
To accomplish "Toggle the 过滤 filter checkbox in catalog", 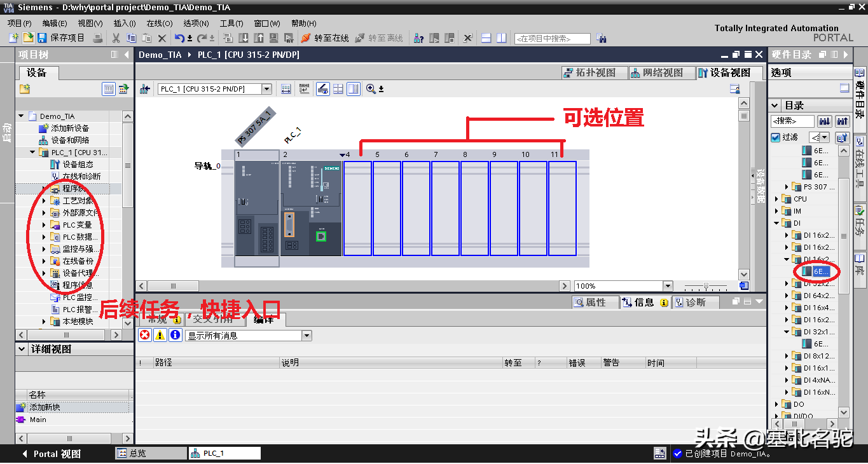I will [775, 137].
